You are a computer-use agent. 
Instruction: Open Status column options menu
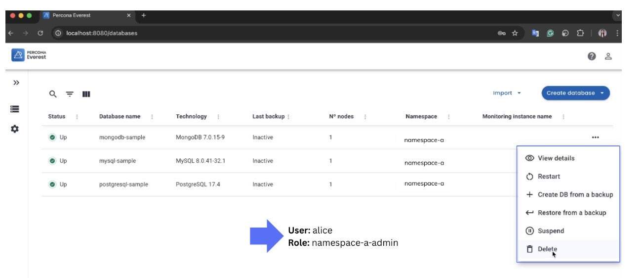[77, 117]
